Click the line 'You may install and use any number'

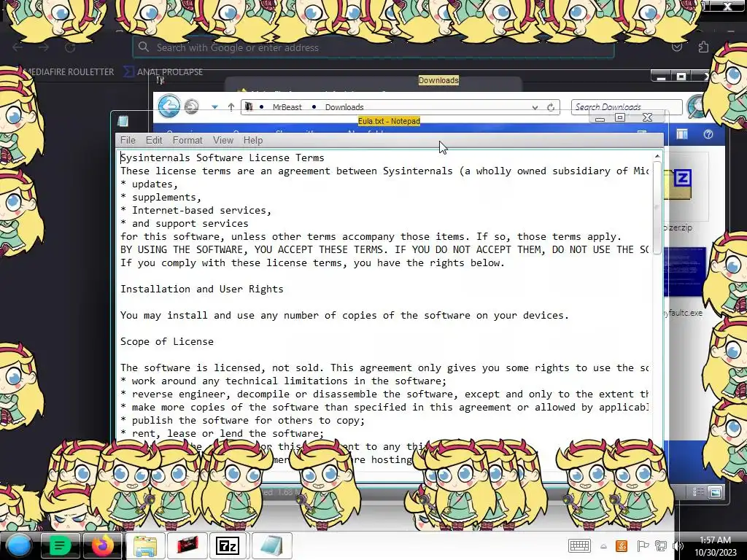344,315
